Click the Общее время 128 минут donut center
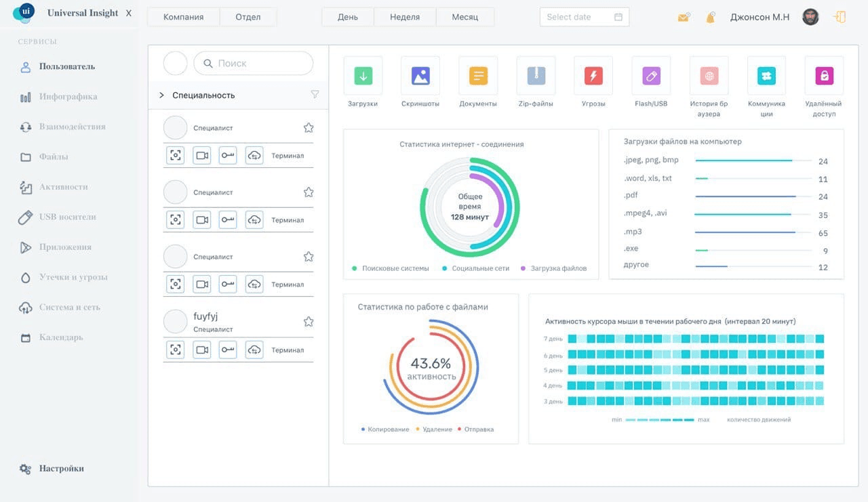Image resolution: width=868 pixels, height=502 pixels. [469, 207]
